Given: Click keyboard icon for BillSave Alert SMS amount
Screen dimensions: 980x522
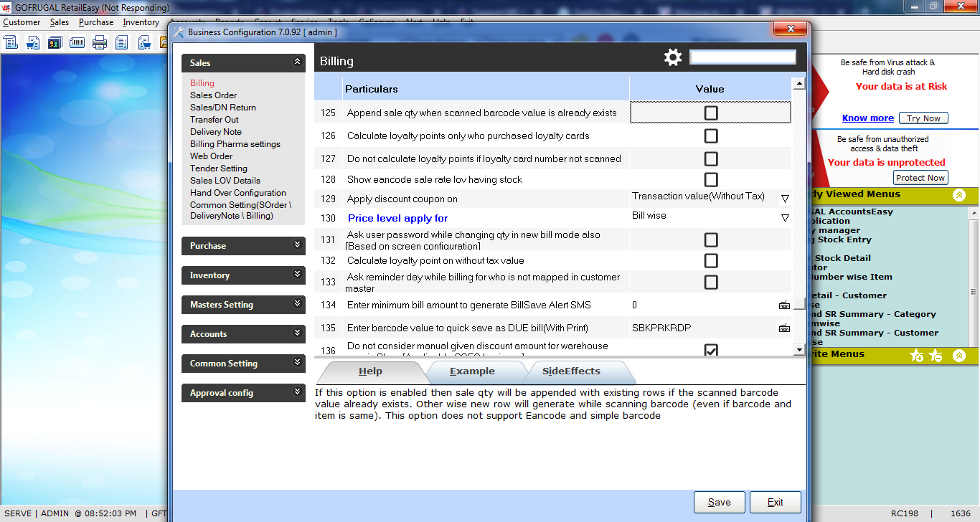Looking at the screenshot, I should pos(784,305).
